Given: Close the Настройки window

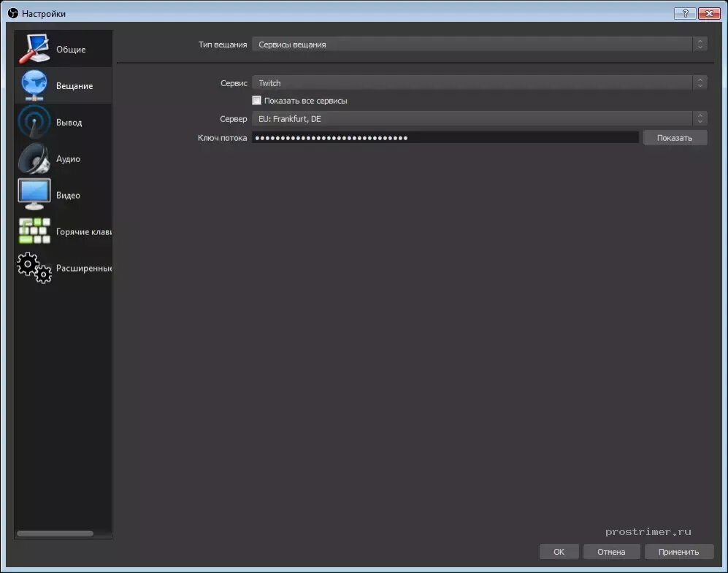Looking at the screenshot, I should click(x=709, y=13).
